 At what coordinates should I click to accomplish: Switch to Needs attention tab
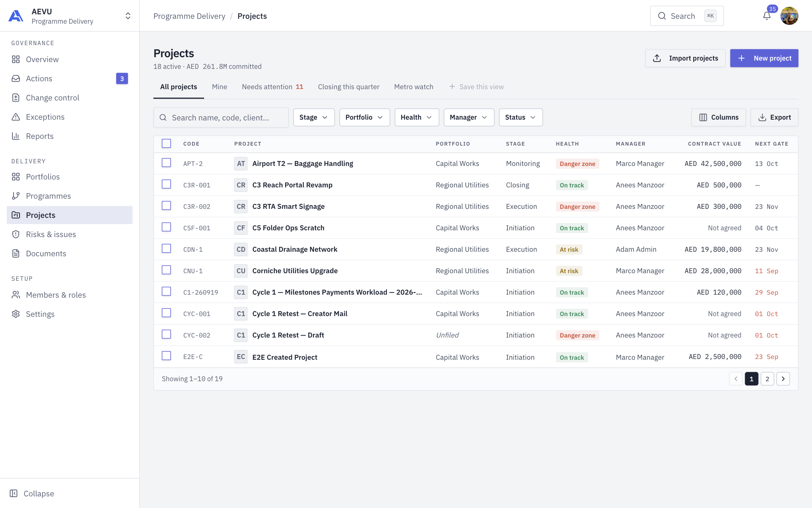pyautogui.click(x=273, y=87)
